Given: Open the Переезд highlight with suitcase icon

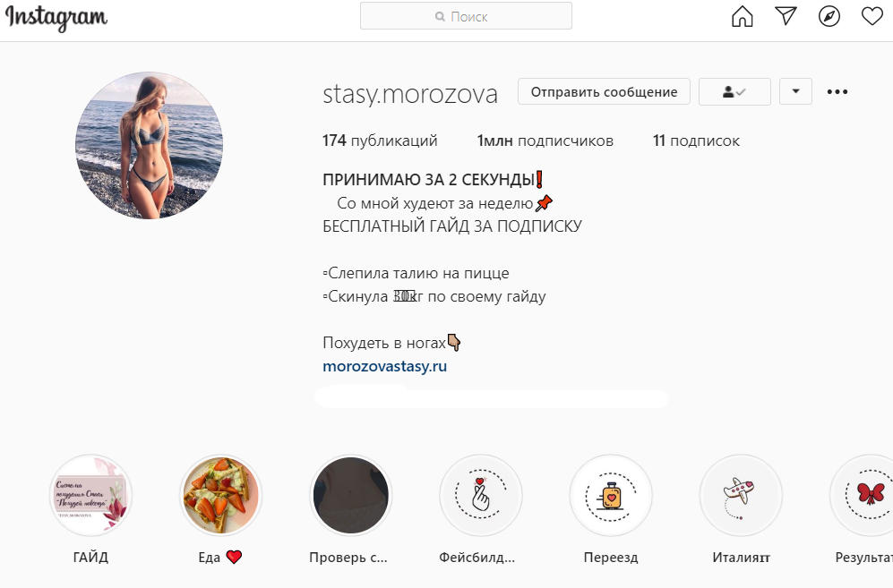Looking at the screenshot, I should (611, 495).
